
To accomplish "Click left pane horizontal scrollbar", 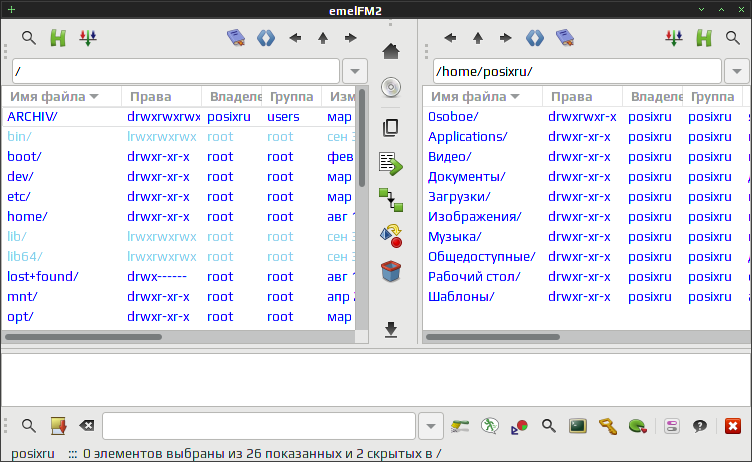I will [x=83, y=337].
